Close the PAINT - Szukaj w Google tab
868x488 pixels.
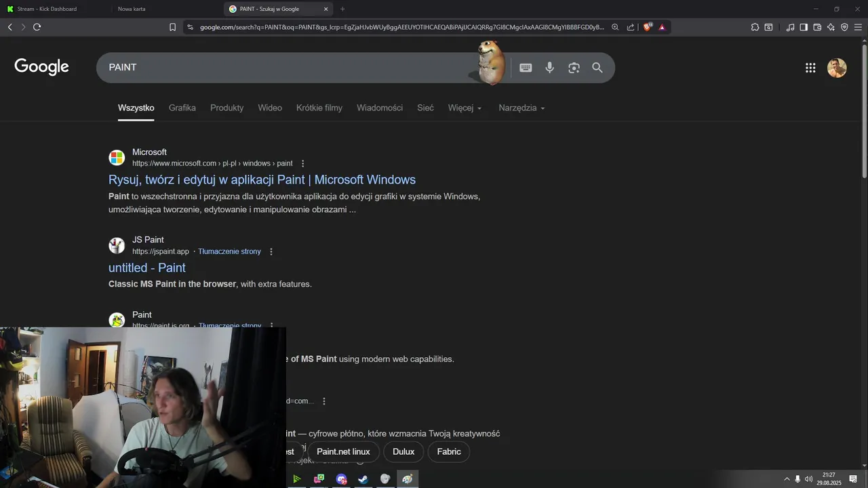[x=325, y=9]
